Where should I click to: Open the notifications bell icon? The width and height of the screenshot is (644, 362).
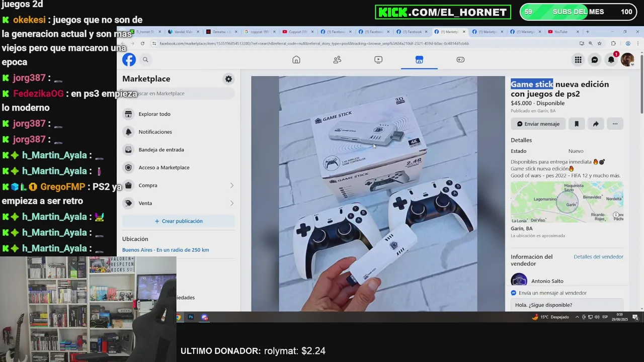tap(611, 60)
